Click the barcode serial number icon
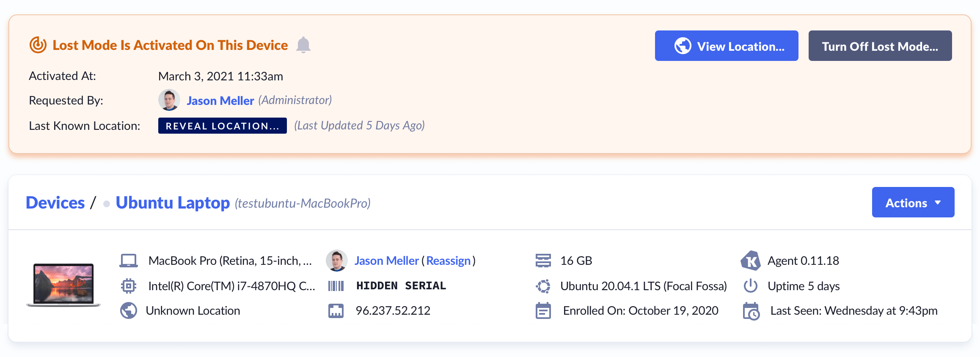This screenshot has width=980, height=357. click(x=336, y=286)
